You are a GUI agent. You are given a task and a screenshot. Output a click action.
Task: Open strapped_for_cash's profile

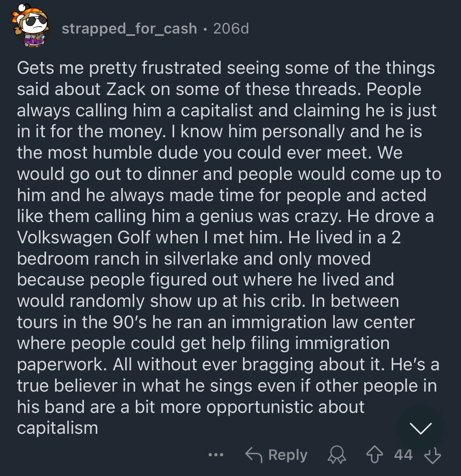tap(130, 28)
